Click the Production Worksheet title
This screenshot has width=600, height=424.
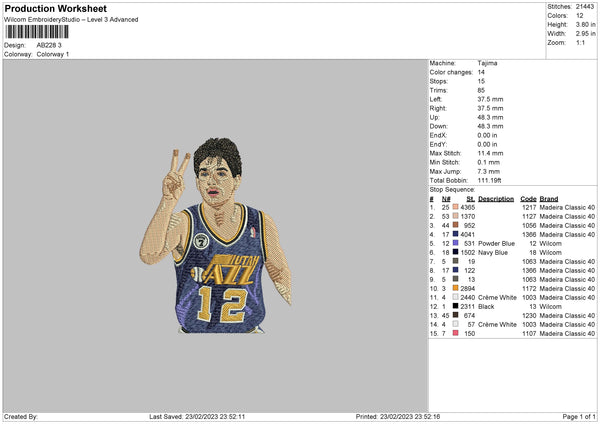[55, 8]
